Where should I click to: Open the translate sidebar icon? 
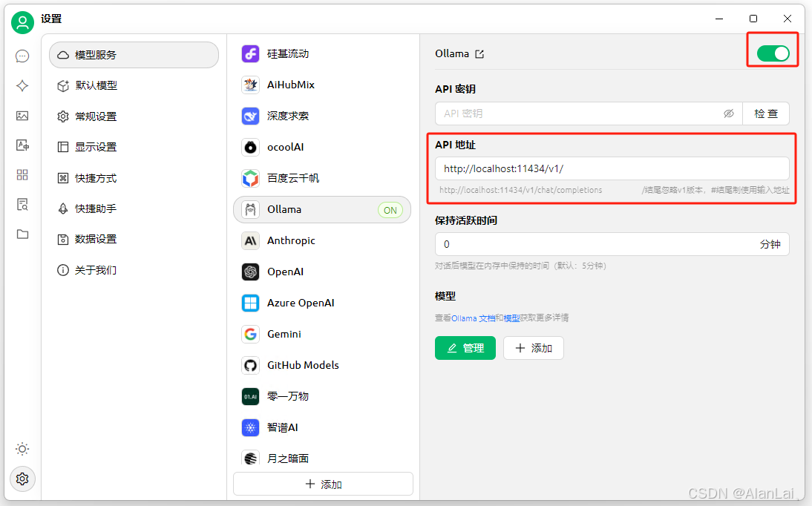click(22, 145)
